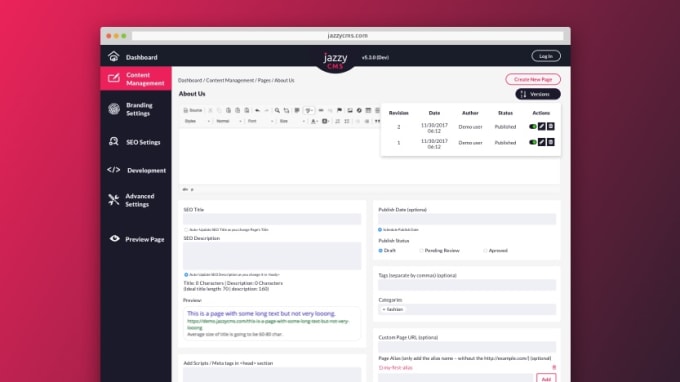Screen dimensions: 680x382
Task: Click the numbered list icon in toolbar
Action: [337, 121]
